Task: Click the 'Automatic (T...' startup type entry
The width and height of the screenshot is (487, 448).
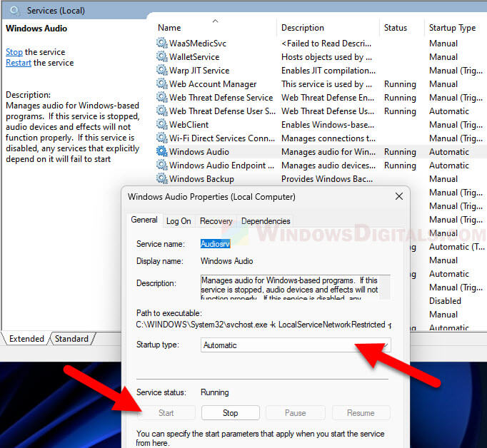Action: (x=457, y=247)
